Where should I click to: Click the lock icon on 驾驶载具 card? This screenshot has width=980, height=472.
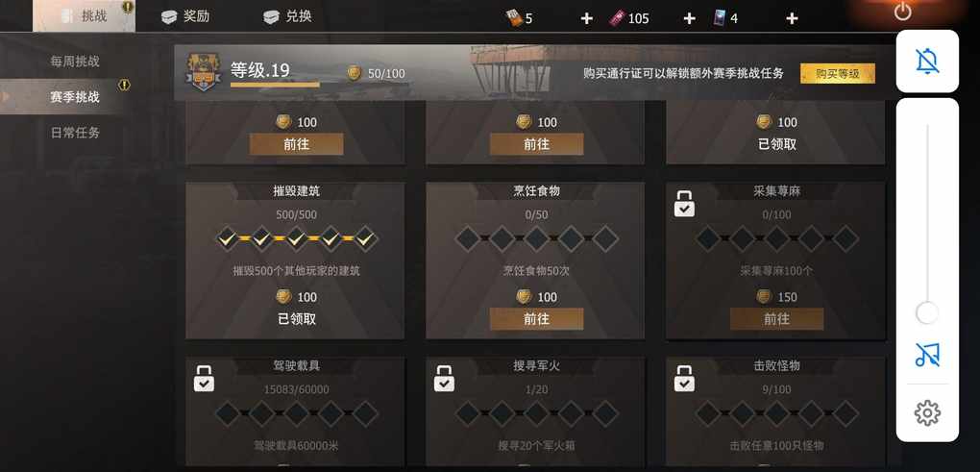point(204,378)
